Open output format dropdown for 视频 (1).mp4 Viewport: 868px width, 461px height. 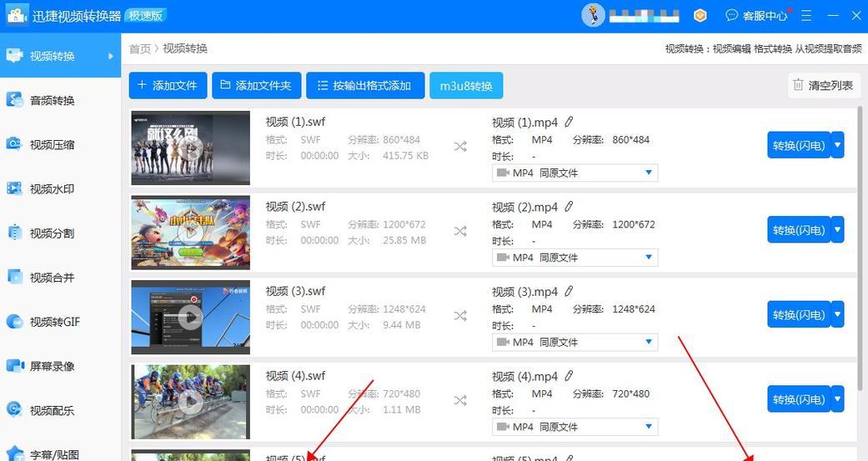(x=575, y=173)
